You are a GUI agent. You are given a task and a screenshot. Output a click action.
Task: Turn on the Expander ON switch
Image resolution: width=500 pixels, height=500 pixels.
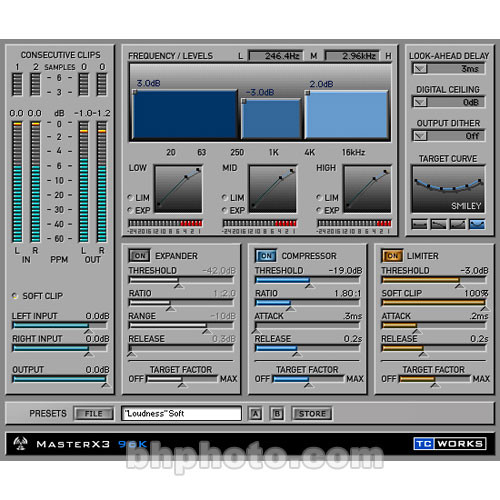(139, 256)
